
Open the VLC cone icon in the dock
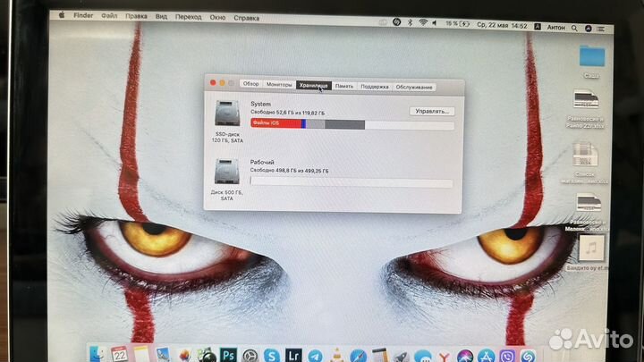[x=337, y=356]
